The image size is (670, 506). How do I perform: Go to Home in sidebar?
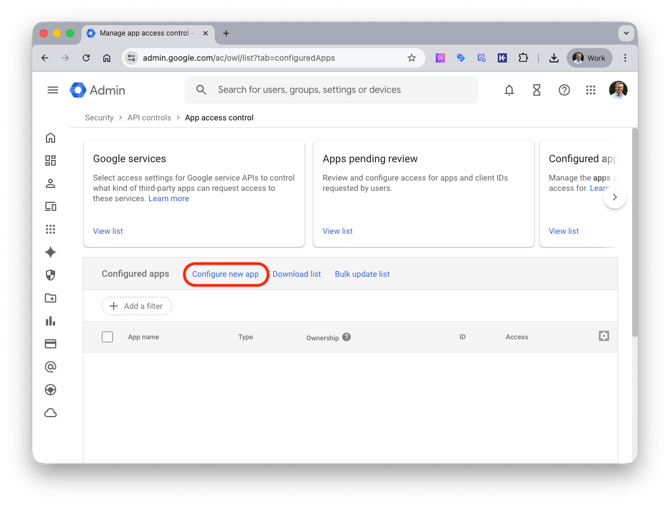pos(51,138)
